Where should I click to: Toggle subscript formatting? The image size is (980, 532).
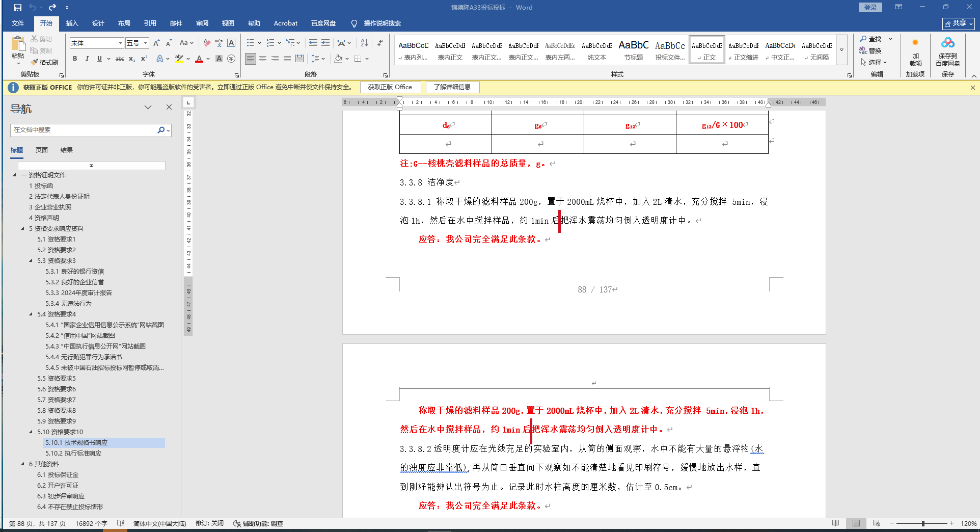click(132, 59)
